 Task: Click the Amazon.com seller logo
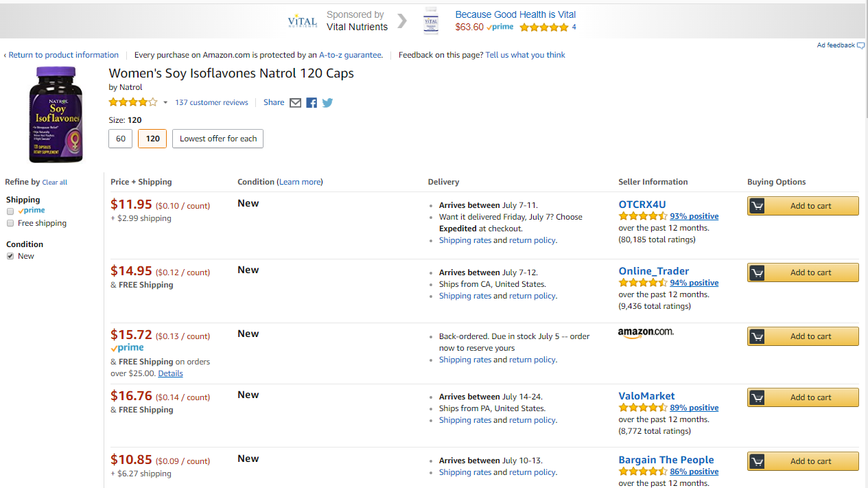tap(646, 332)
